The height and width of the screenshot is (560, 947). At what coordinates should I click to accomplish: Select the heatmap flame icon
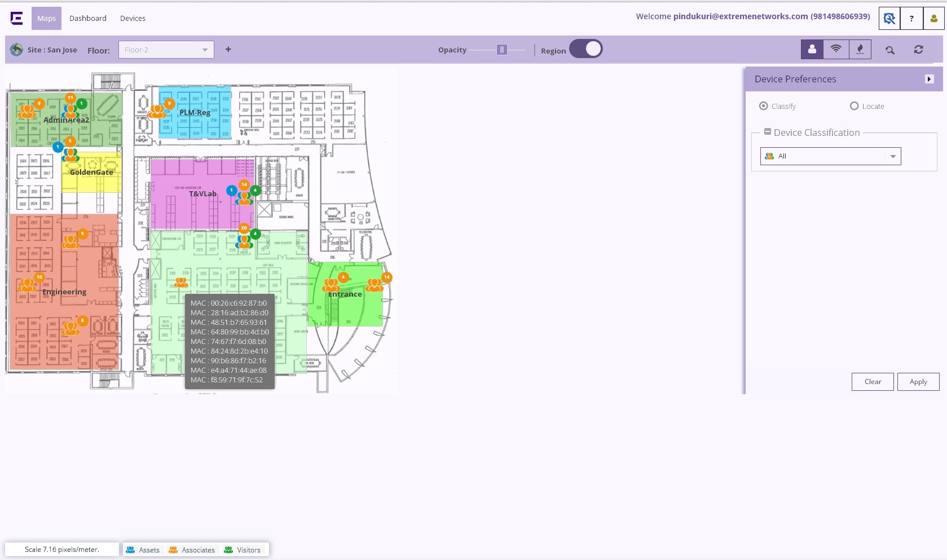tap(860, 50)
